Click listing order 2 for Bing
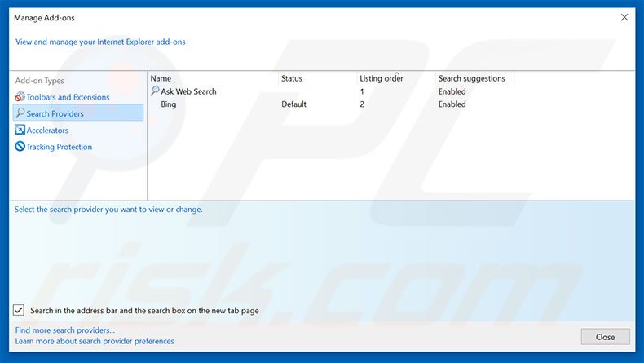The image size is (644, 363). coord(362,104)
